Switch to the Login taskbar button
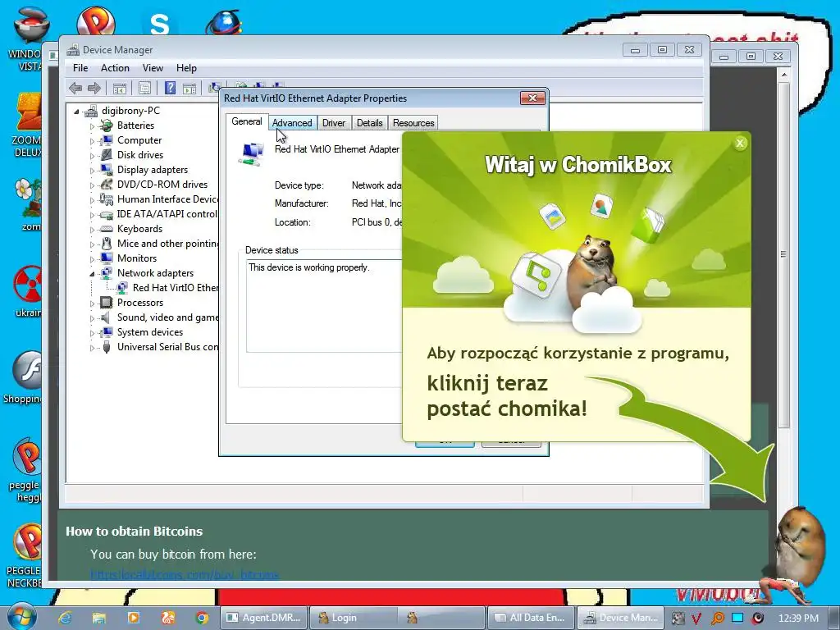Viewport: 840px width, 630px height. pos(353,618)
